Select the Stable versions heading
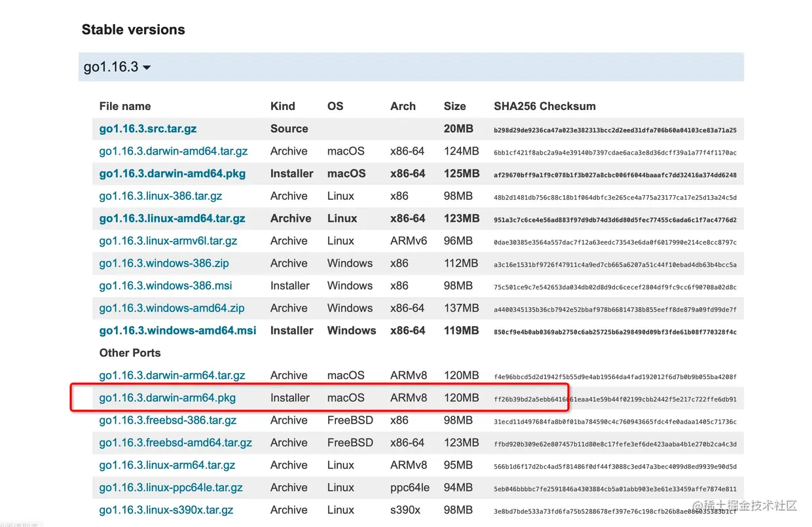The width and height of the screenshot is (812, 527). (x=134, y=29)
